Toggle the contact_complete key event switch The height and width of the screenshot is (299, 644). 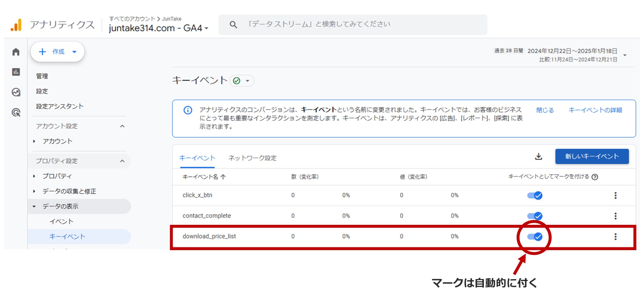click(x=535, y=216)
